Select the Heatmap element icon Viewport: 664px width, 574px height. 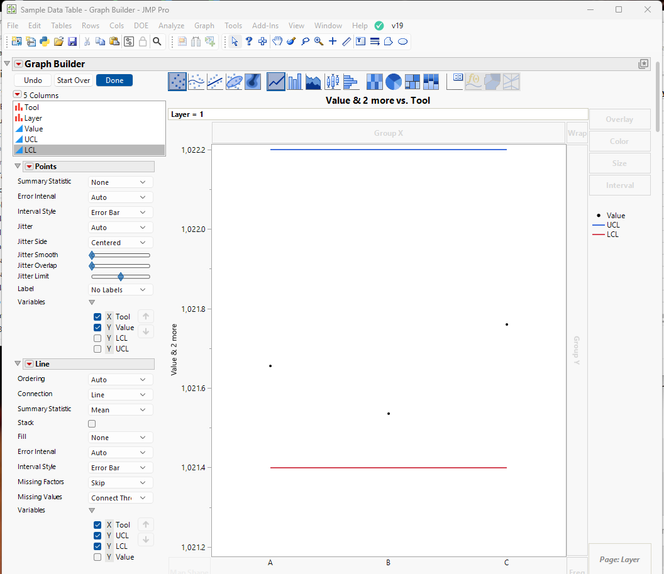click(375, 82)
